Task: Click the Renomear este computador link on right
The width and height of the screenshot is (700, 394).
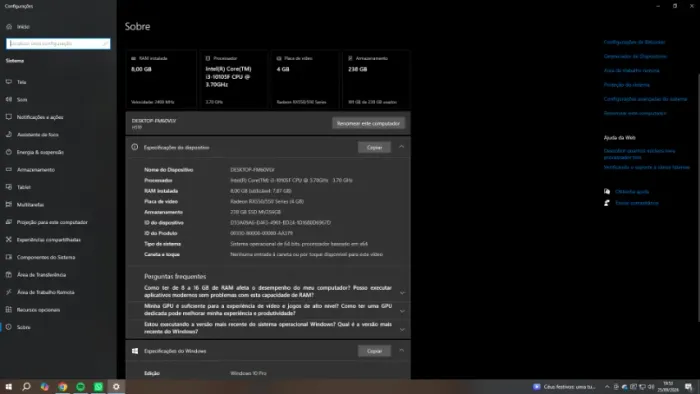Action: pyautogui.click(x=635, y=113)
